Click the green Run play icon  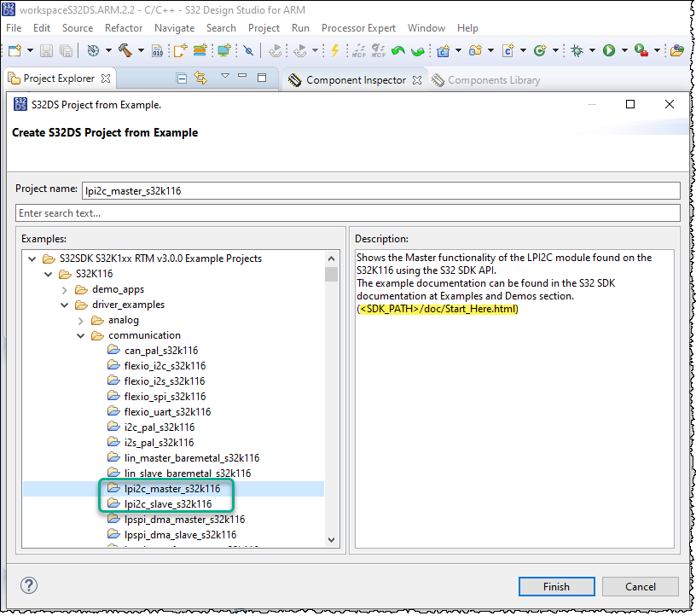point(609,50)
